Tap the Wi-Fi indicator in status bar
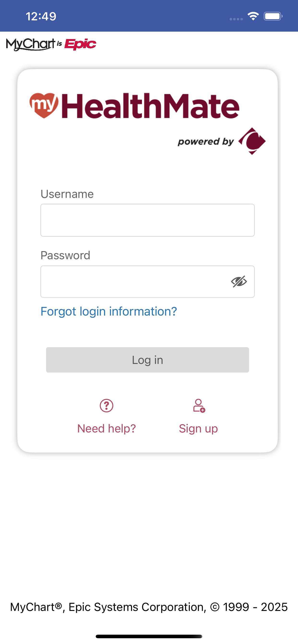298x644 pixels. coord(253,16)
